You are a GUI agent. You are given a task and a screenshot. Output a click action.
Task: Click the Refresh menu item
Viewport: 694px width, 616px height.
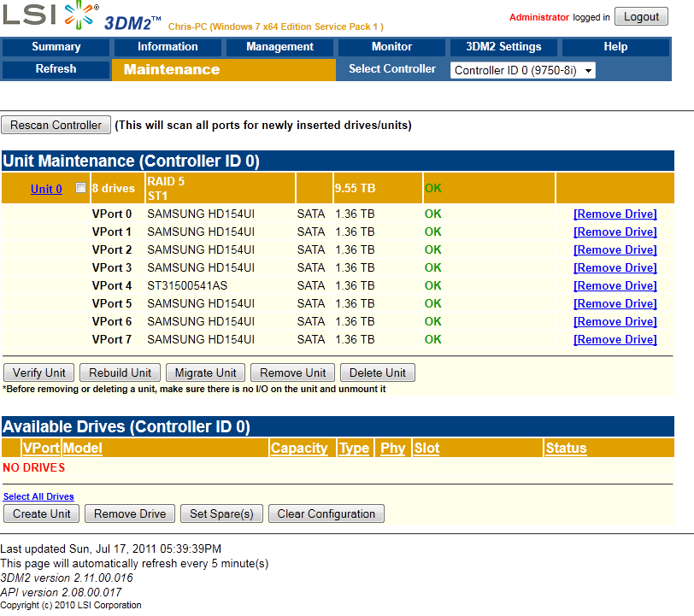coord(56,69)
